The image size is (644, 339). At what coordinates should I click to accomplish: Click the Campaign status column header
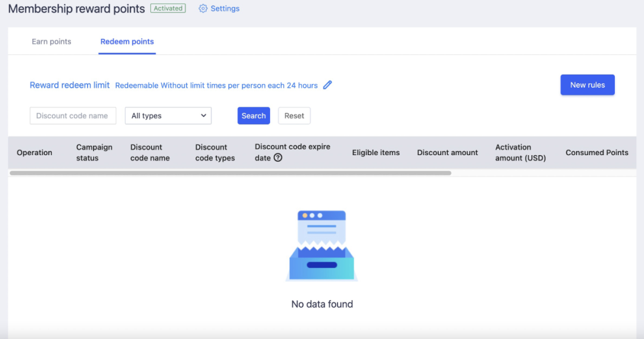point(94,152)
